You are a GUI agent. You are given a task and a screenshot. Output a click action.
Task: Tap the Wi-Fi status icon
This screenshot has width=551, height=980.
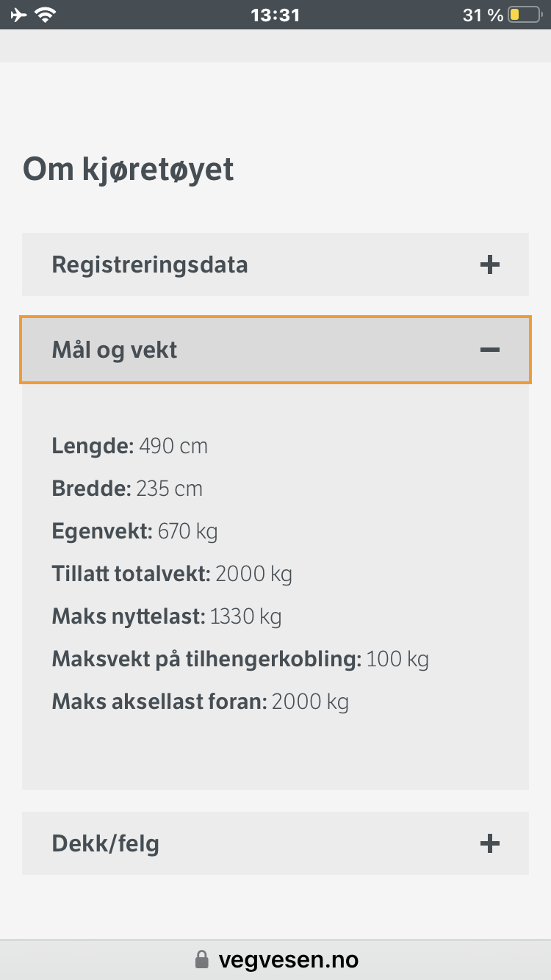pos(47,15)
